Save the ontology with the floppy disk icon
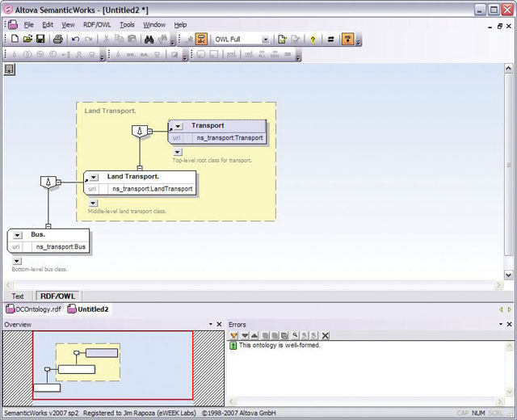The width and height of the screenshot is (517, 420). 40,39
